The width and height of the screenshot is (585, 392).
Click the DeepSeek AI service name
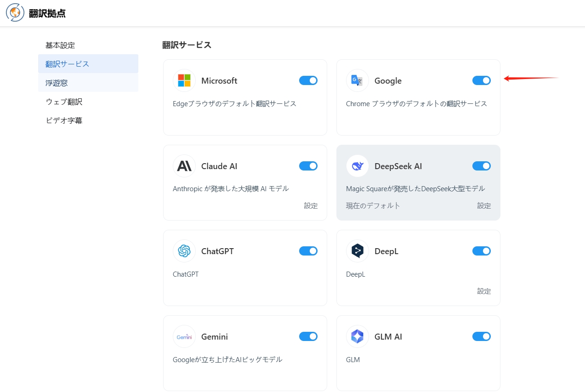398,166
